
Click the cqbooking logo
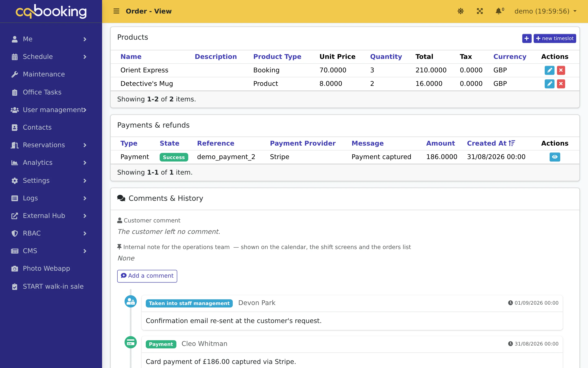click(51, 11)
